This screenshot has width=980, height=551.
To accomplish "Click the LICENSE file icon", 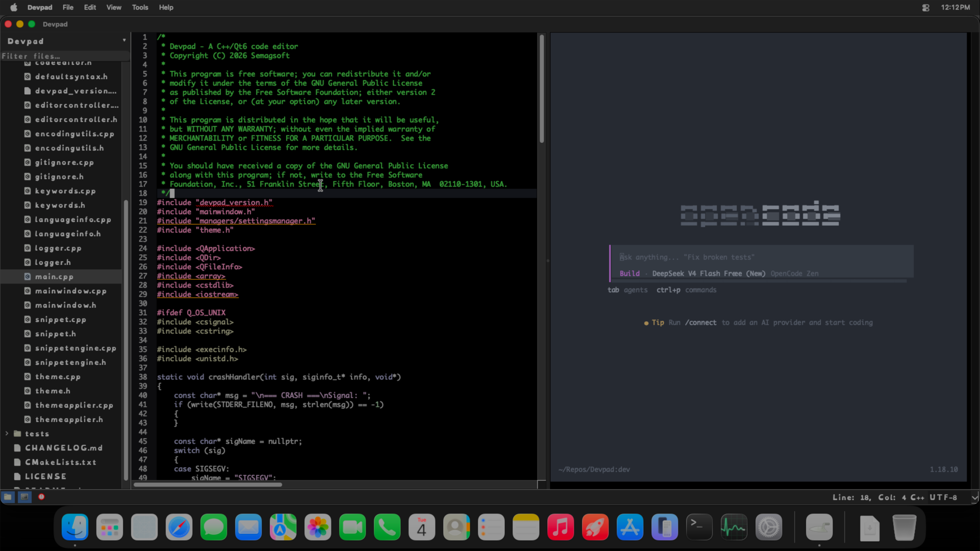I will [x=17, y=476].
